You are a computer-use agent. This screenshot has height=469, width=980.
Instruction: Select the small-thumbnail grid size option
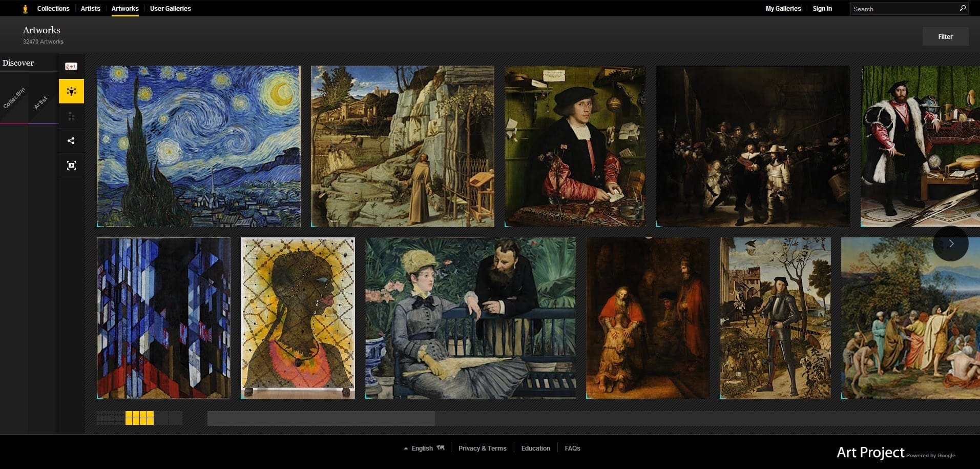coord(110,418)
